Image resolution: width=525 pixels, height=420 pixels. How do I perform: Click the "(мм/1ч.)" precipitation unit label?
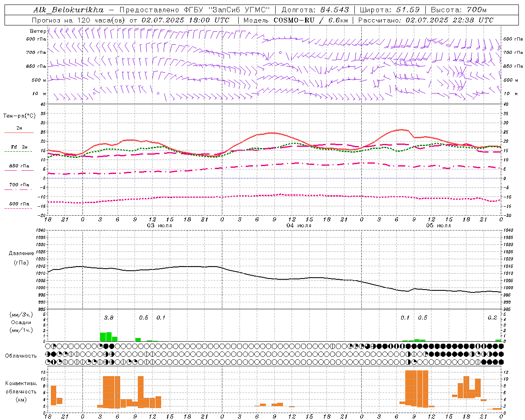click(21, 330)
